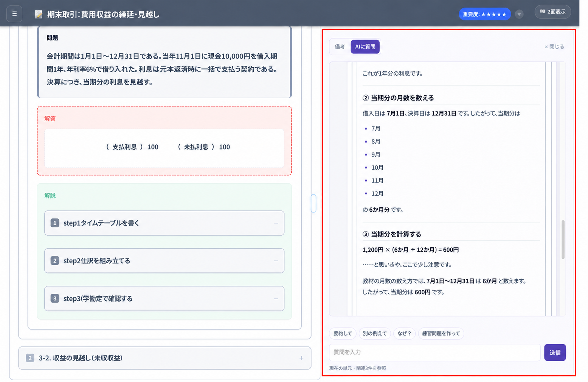Collapse step1タイムテーブルを書く section
Viewport: 588px width, 382px height.
tap(276, 223)
